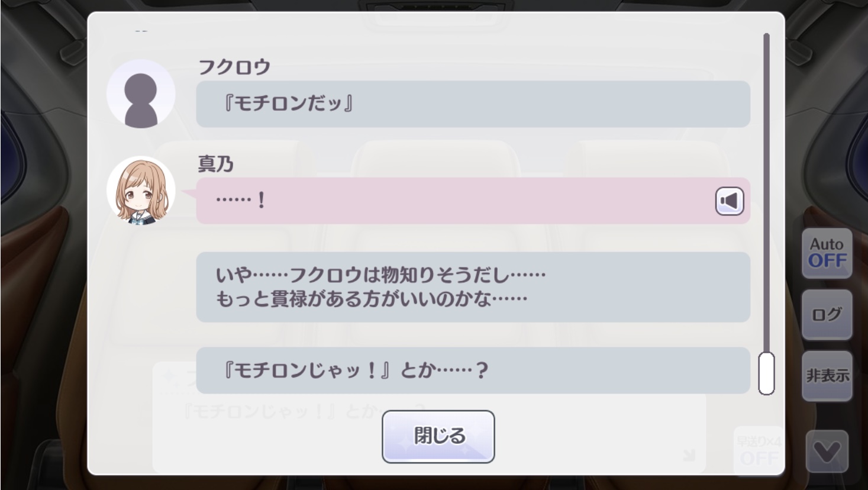868x490 pixels.
Task: Click the フクロウ silhouette avatar icon
Action: [141, 94]
